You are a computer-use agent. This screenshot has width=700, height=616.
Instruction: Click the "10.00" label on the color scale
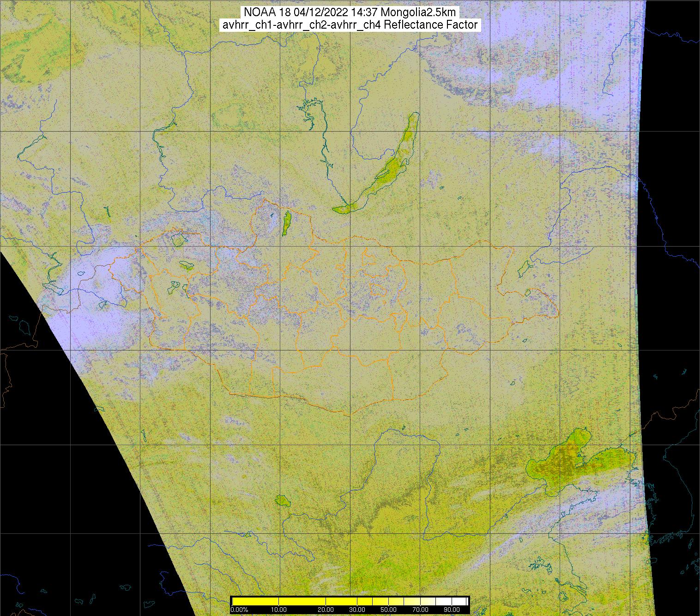(x=279, y=610)
